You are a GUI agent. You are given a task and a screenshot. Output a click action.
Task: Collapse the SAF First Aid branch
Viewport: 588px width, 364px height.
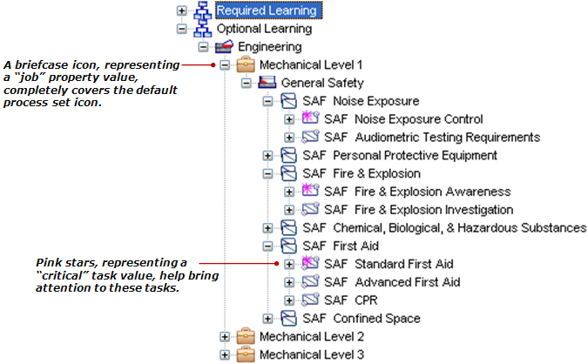click(268, 246)
